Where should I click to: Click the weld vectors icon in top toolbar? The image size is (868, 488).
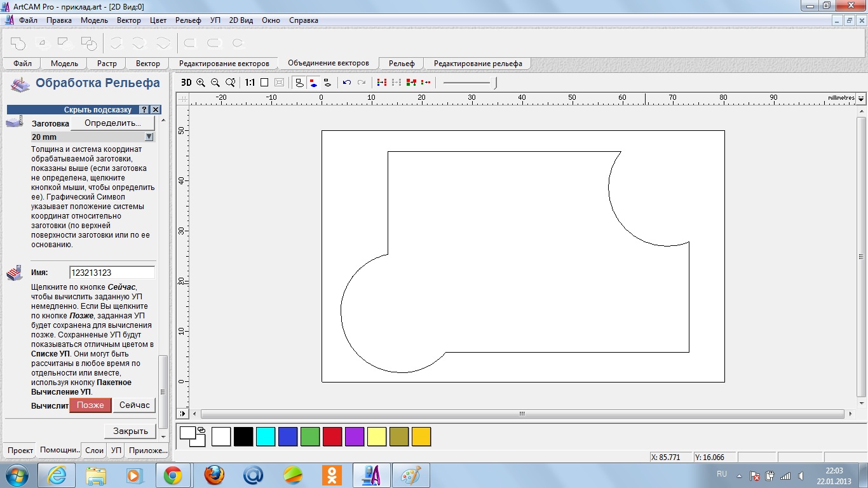pos(18,43)
